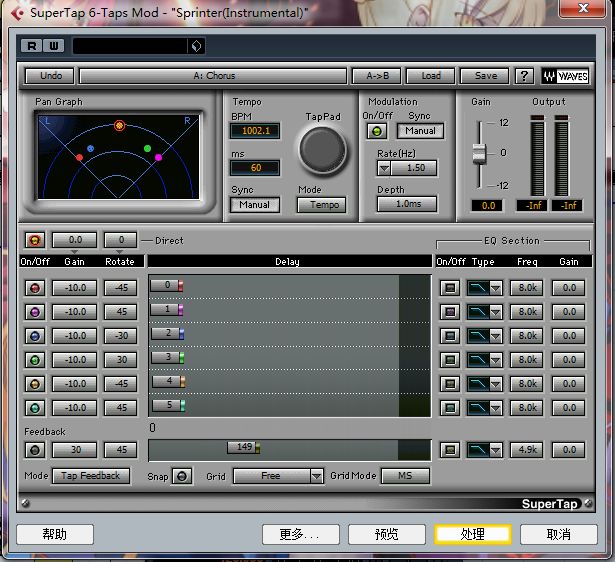The image size is (615, 562).
Task: Open the Grid Free dropdown
Action: click(x=278, y=476)
